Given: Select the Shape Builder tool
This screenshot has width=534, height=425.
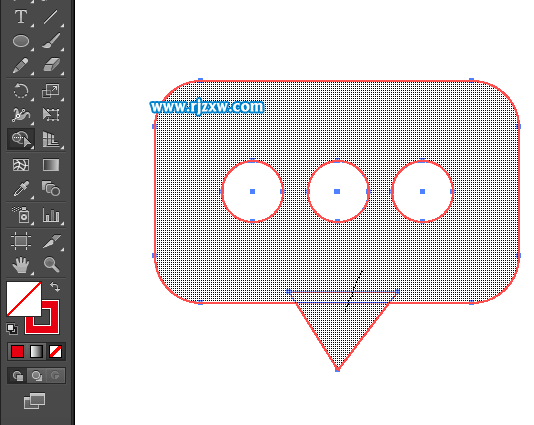Looking at the screenshot, I should pos(21,139).
